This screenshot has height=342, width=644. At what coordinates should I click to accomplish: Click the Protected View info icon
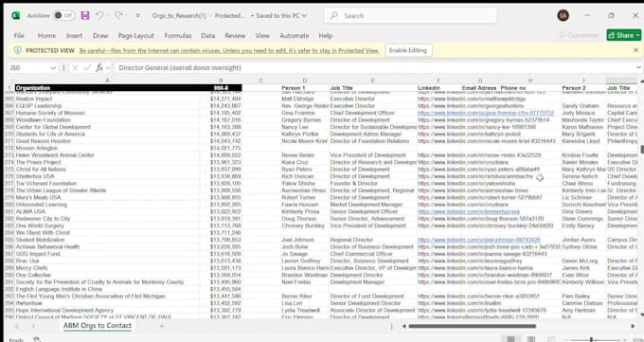point(18,50)
